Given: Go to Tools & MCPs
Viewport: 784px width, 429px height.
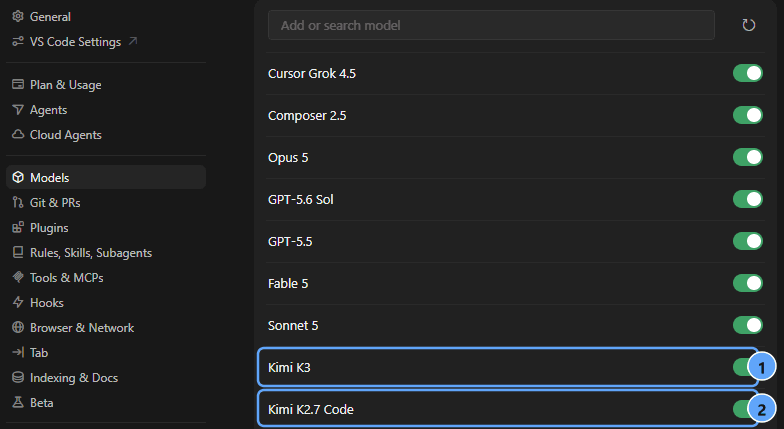Looking at the screenshot, I should pos(106,277).
